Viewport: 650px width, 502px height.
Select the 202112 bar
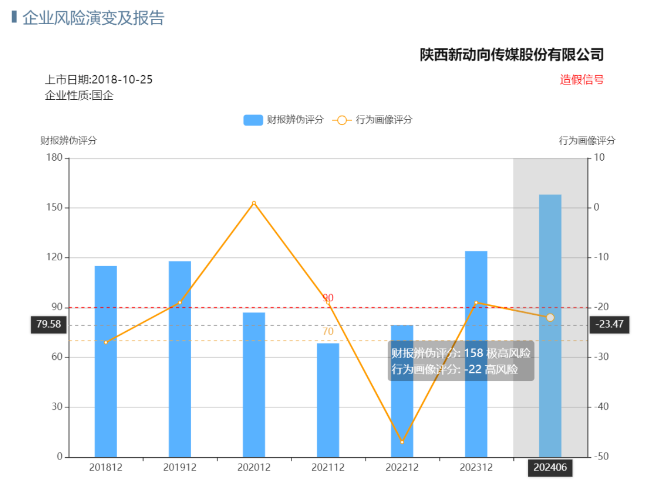(328, 400)
